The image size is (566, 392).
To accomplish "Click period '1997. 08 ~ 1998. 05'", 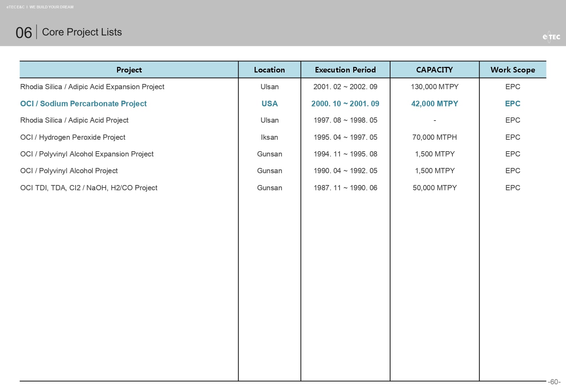I will pyautogui.click(x=345, y=120).
